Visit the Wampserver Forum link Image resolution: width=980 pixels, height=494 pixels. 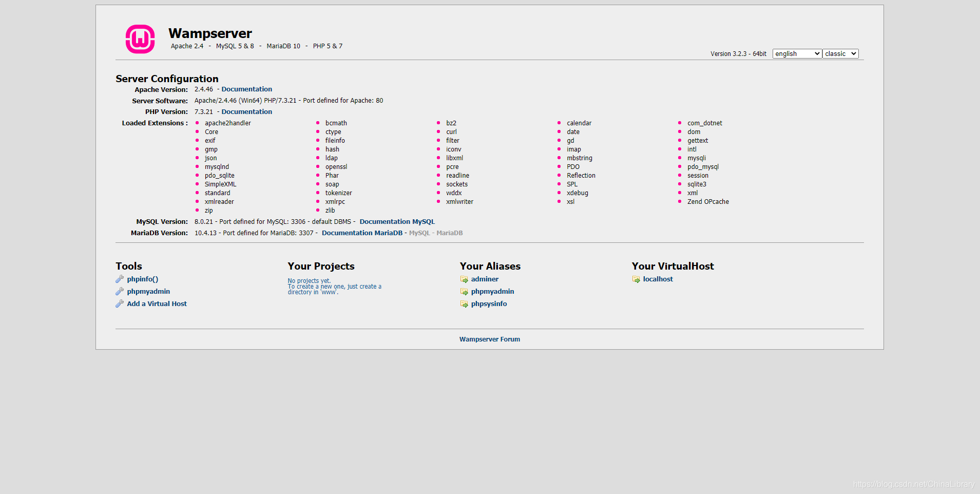490,339
